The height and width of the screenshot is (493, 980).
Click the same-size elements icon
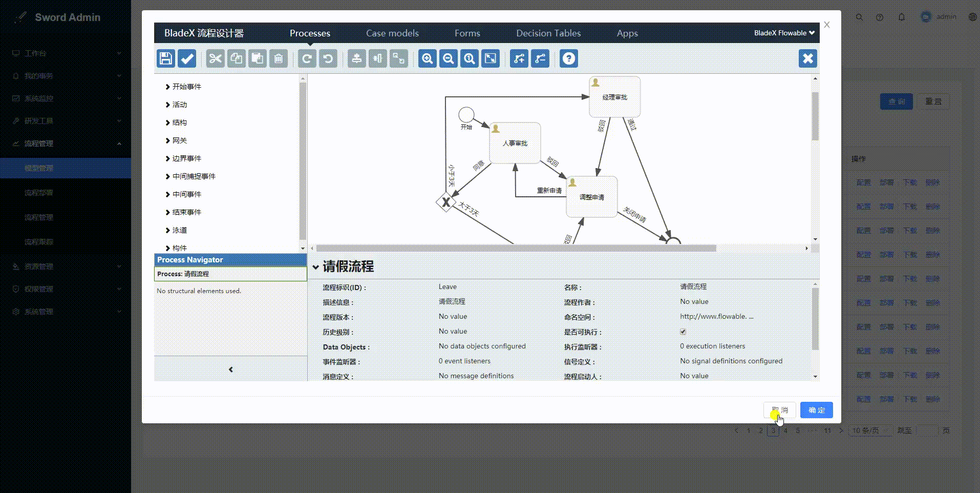point(399,58)
